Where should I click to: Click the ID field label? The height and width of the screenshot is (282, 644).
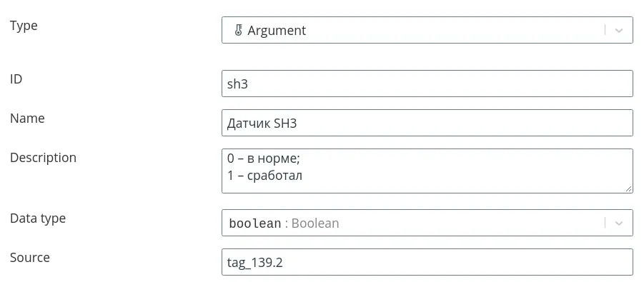16,79
